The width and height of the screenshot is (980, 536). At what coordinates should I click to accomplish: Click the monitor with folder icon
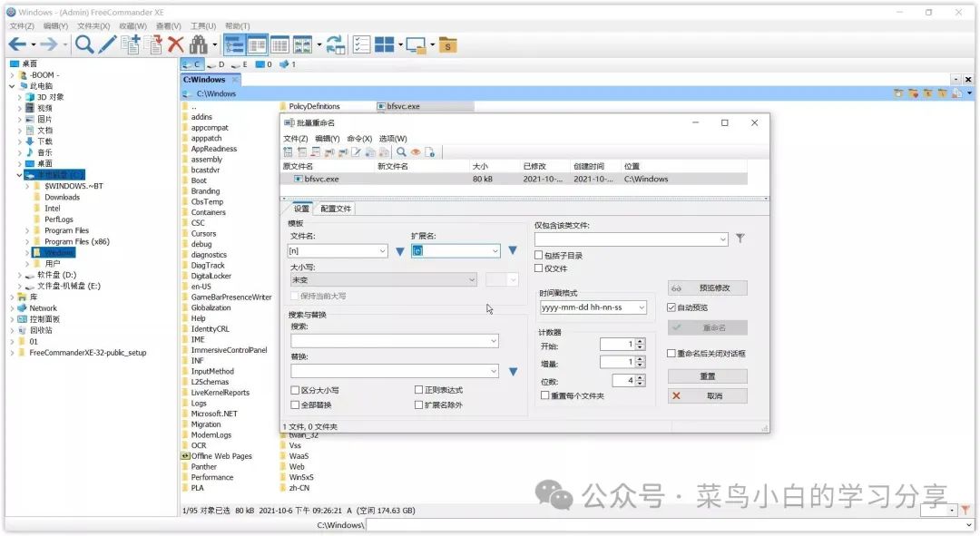[x=416, y=44]
